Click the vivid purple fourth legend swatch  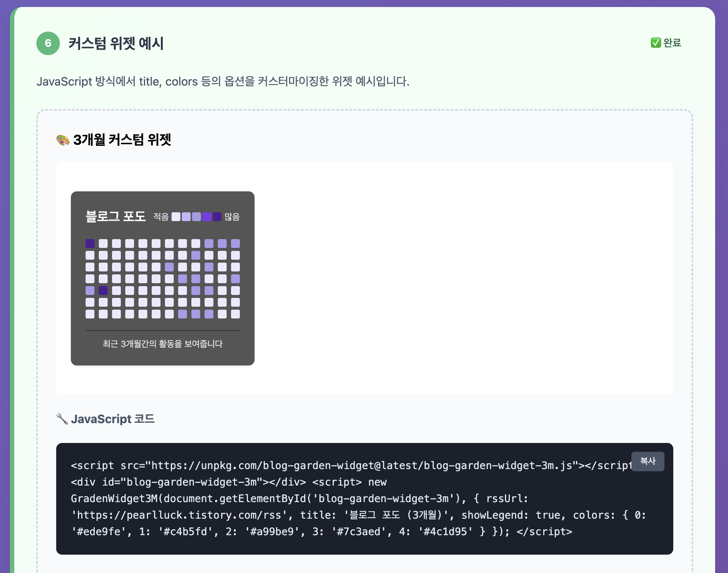pyautogui.click(x=207, y=217)
